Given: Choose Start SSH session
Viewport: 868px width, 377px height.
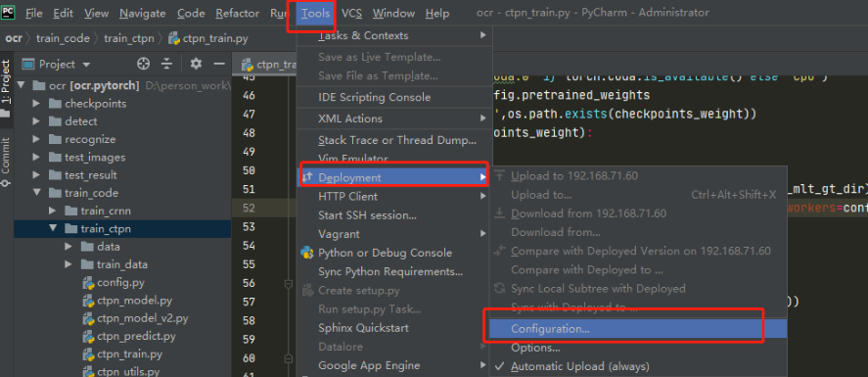Looking at the screenshot, I should (394, 215).
